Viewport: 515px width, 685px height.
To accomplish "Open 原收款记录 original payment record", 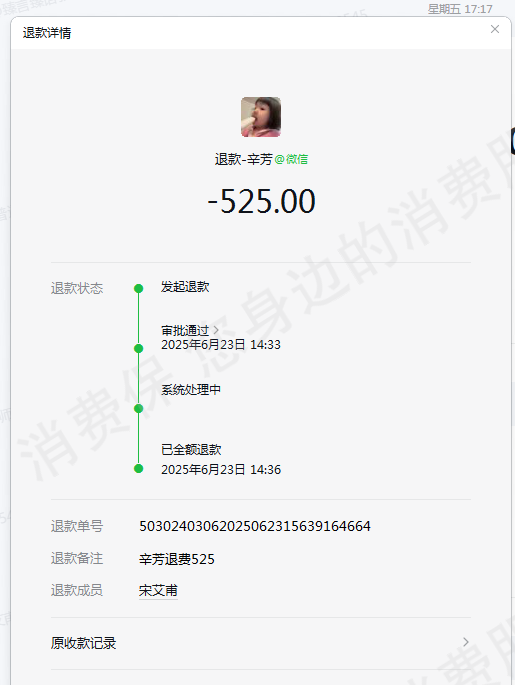I will tap(260, 643).
